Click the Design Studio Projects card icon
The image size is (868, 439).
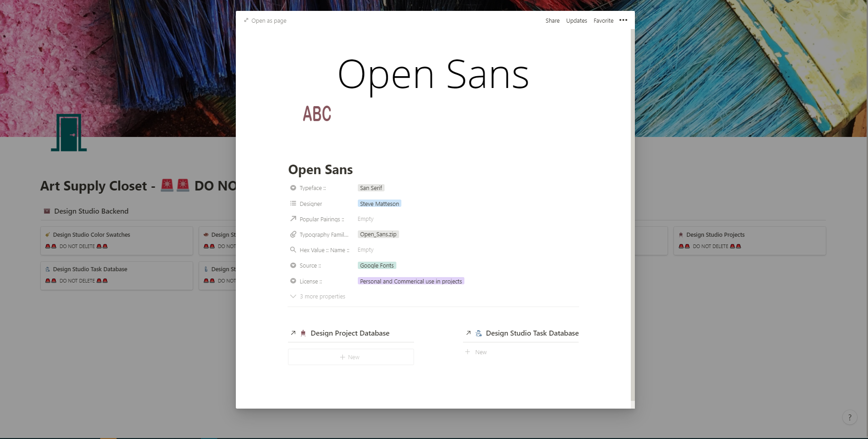coord(681,234)
